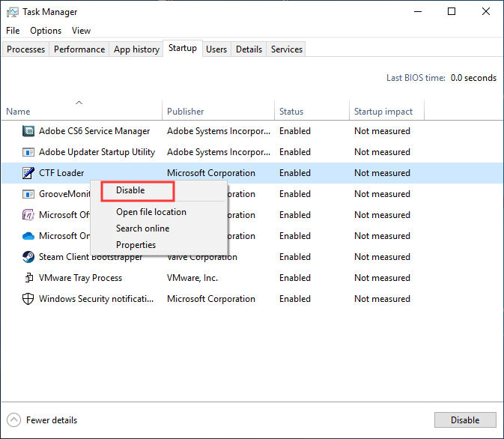Open the View menu
The width and height of the screenshot is (504, 439).
click(x=81, y=31)
